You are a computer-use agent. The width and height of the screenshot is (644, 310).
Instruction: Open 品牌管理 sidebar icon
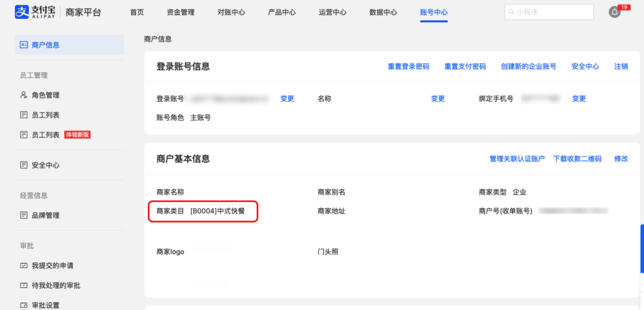(x=24, y=215)
